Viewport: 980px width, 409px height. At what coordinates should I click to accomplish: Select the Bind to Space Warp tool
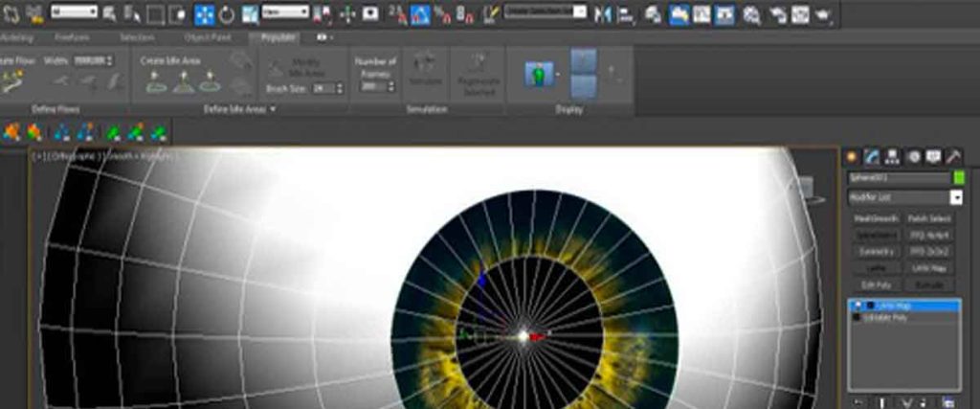[35, 13]
